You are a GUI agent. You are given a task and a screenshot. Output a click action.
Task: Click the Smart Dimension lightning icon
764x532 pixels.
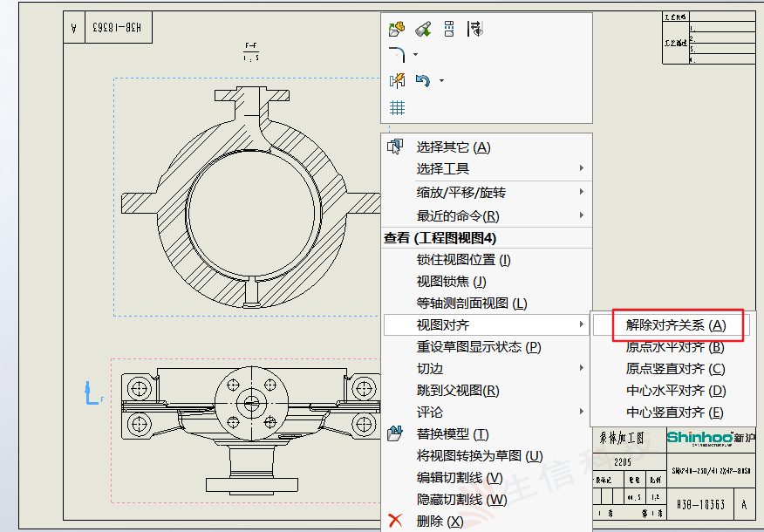397,80
